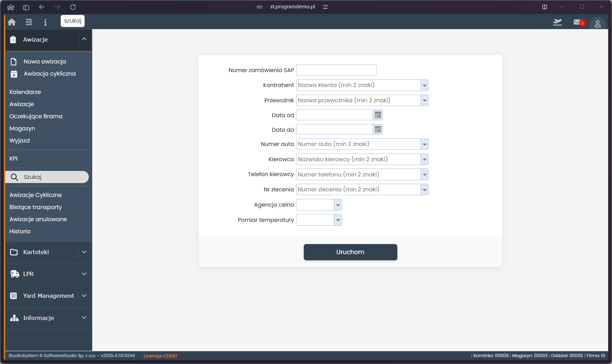
Task: Open the Agencja celna dropdown
Action: click(338, 205)
